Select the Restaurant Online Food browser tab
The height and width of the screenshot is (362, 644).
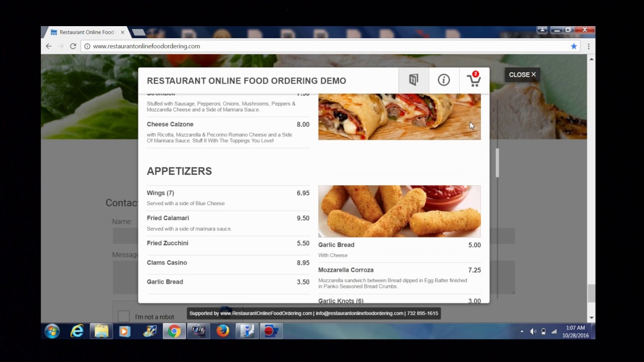(x=87, y=32)
